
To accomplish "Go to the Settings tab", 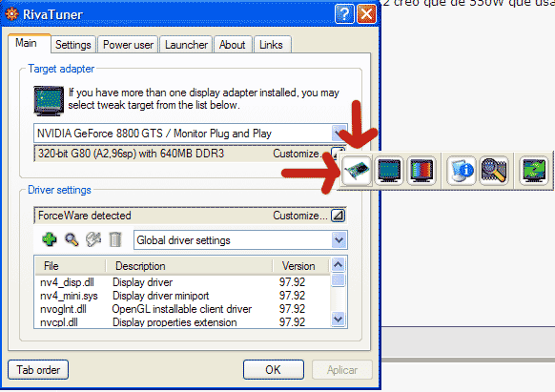I will tap(73, 45).
